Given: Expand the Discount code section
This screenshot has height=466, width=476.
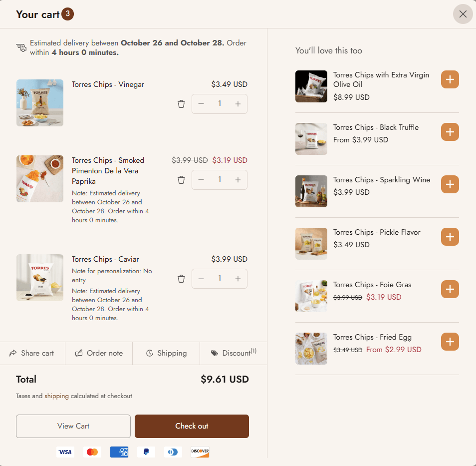Looking at the screenshot, I should pos(234,353).
